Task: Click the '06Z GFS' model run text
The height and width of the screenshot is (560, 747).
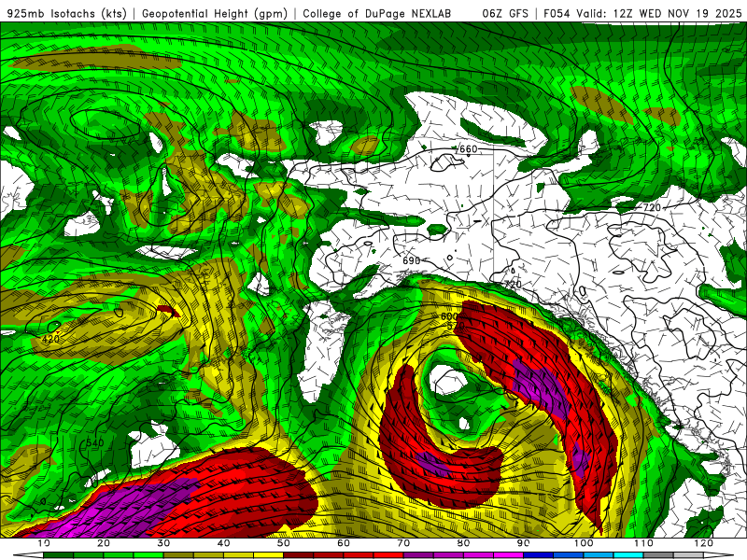Action: point(505,13)
